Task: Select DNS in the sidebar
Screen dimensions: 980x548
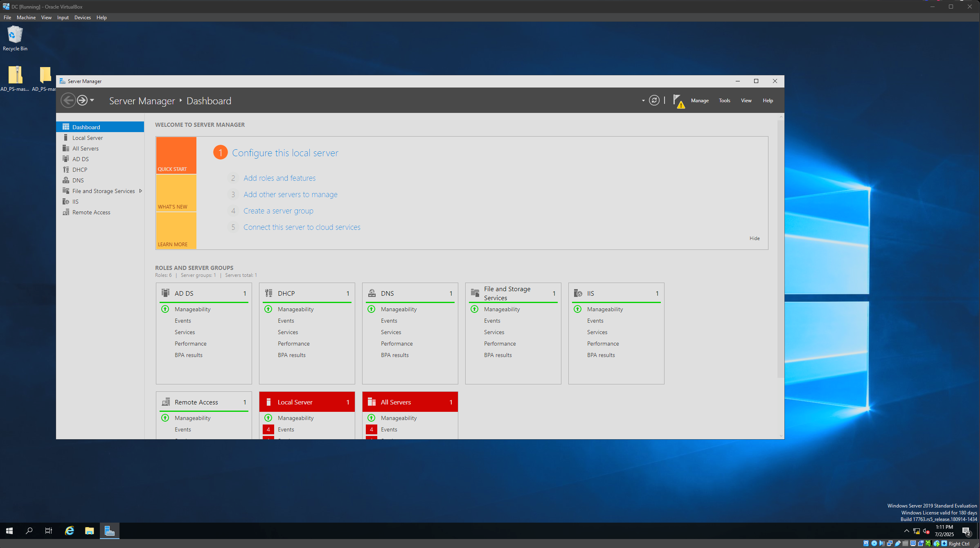Action: 100,180
